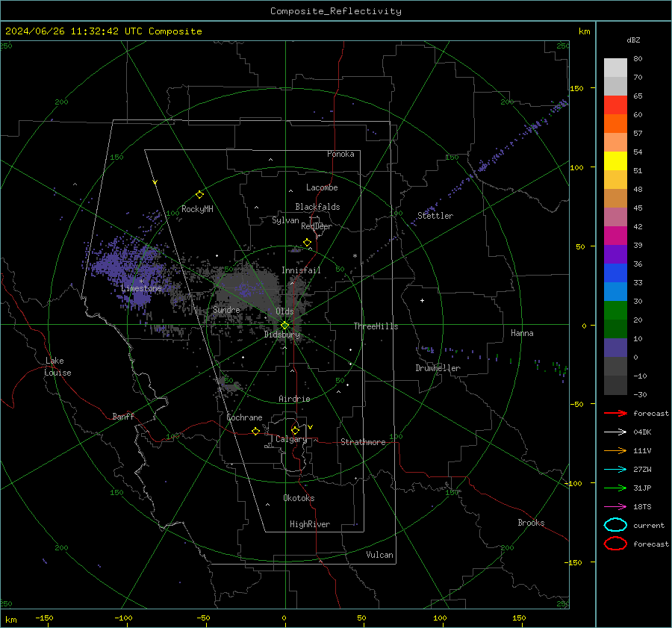Click the HighRiver label

309,524
